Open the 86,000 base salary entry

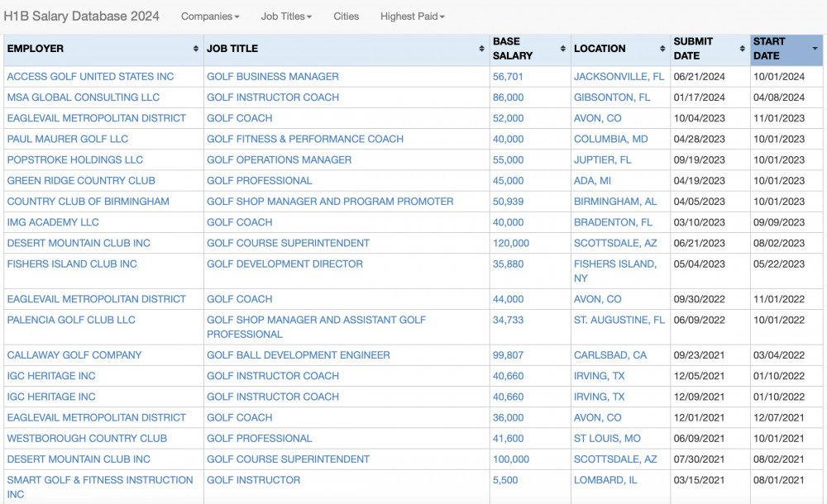[x=509, y=97]
